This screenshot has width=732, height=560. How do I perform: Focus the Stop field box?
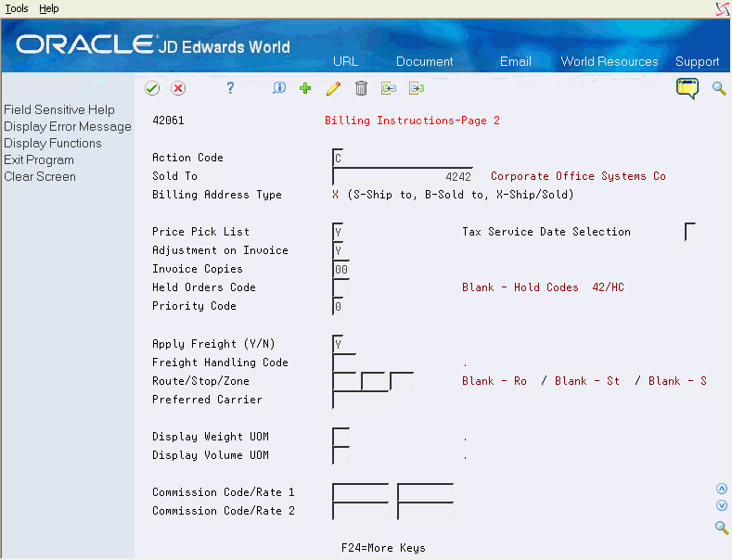(x=373, y=381)
